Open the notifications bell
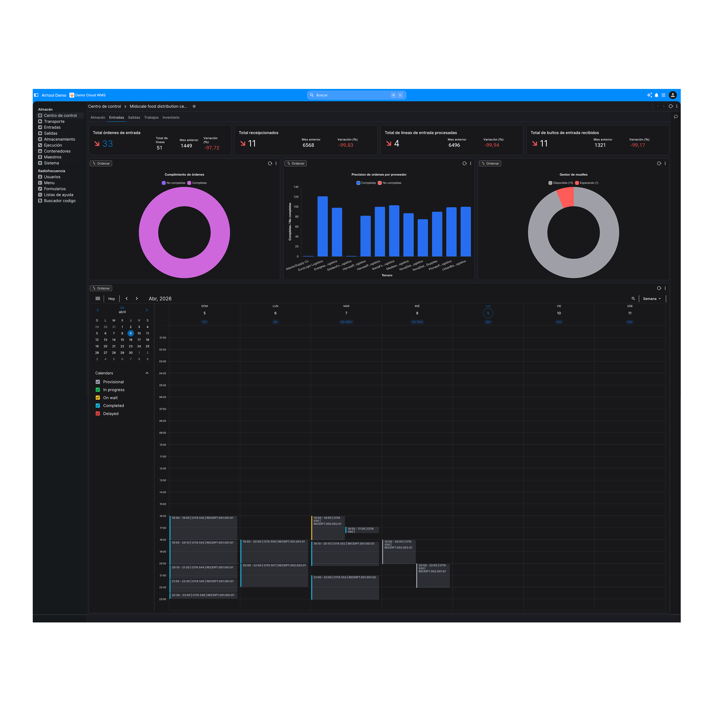The width and height of the screenshot is (714, 728). pos(656,95)
